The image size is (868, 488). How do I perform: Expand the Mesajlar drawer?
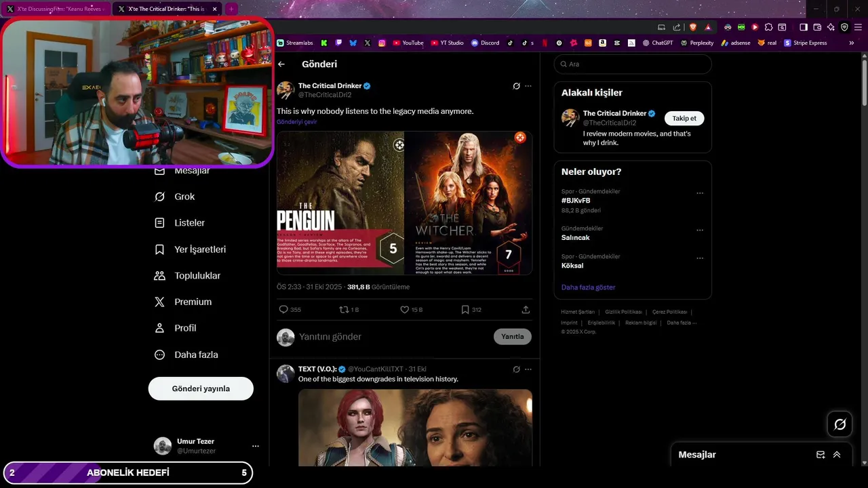coord(837,455)
